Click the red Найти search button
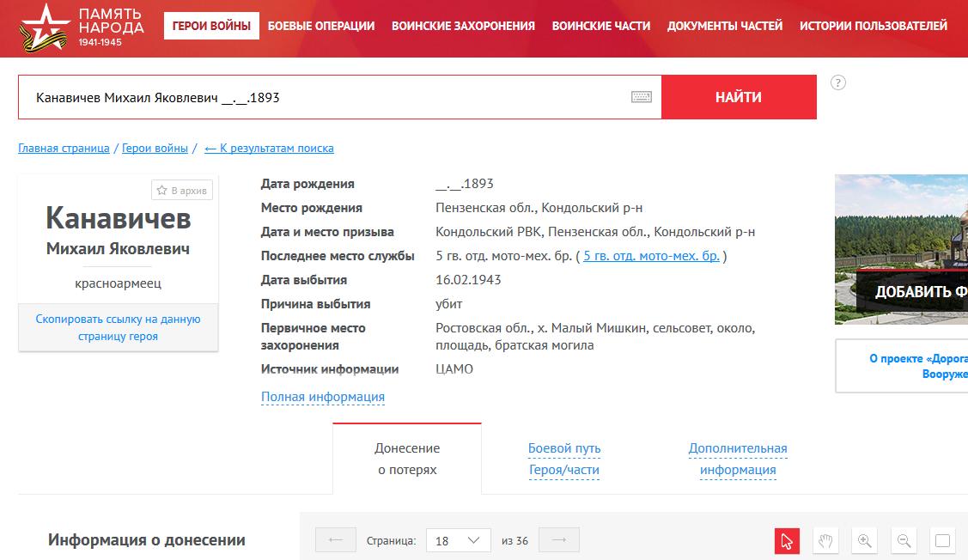The height and width of the screenshot is (560, 968). 739,97
